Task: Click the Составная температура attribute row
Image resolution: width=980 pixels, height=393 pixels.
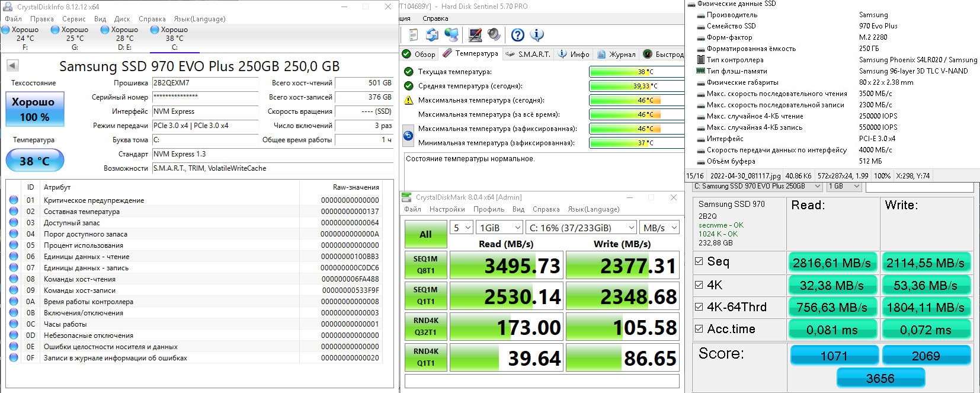Action: click(x=194, y=212)
